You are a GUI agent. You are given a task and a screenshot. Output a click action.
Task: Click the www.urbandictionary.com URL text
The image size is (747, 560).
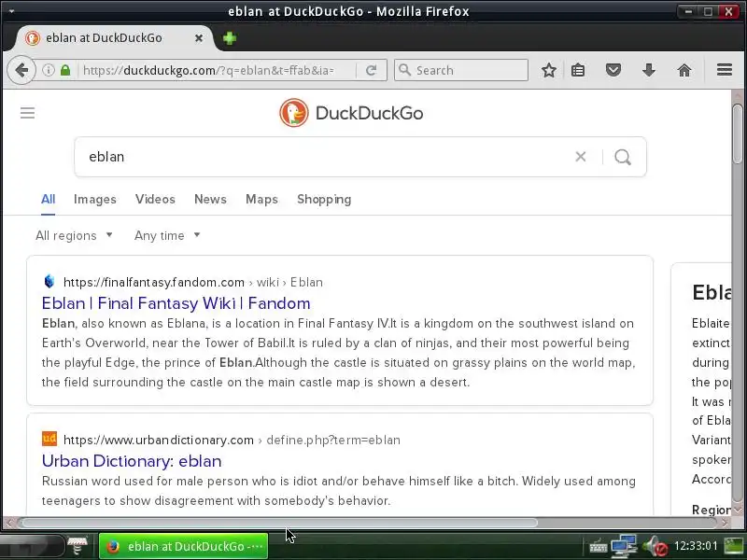[159, 440]
